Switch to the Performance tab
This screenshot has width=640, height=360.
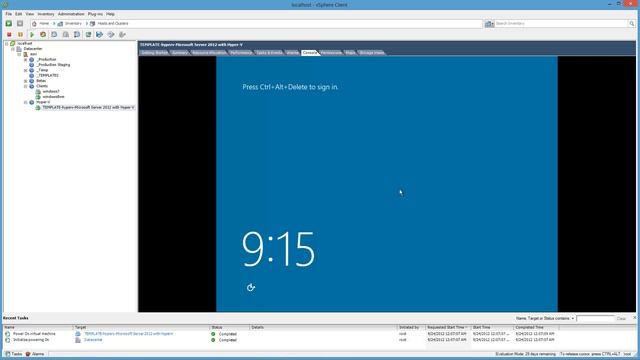tap(241, 53)
